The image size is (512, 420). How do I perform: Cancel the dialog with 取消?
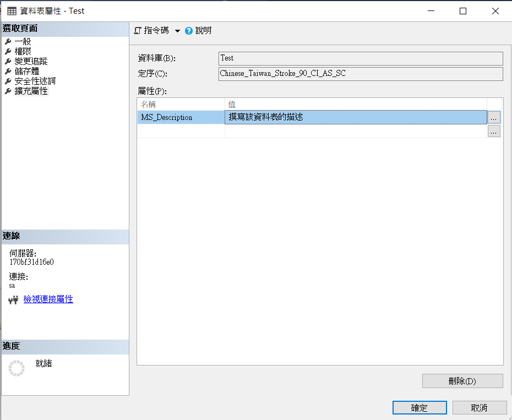tap(479, 408)
